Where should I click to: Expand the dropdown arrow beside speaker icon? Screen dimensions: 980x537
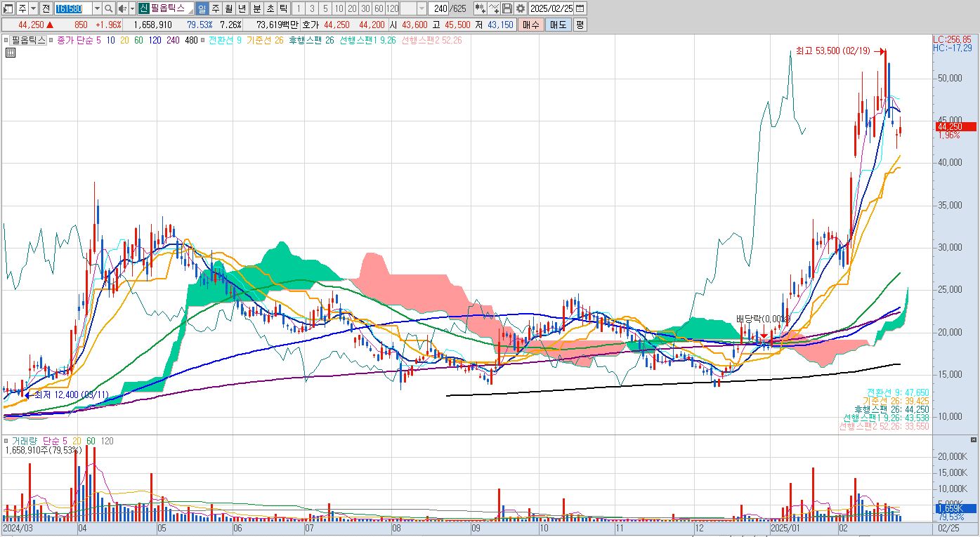click(x=132, y=8)
